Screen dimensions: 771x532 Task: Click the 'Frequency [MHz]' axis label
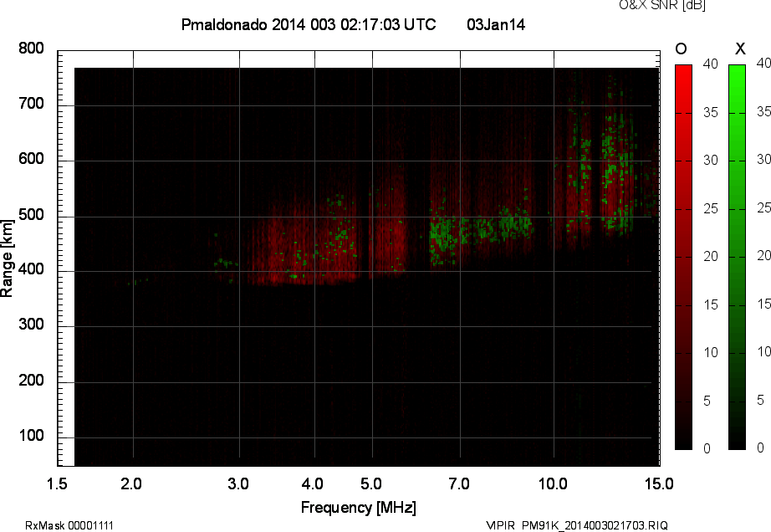click(359, 508)
